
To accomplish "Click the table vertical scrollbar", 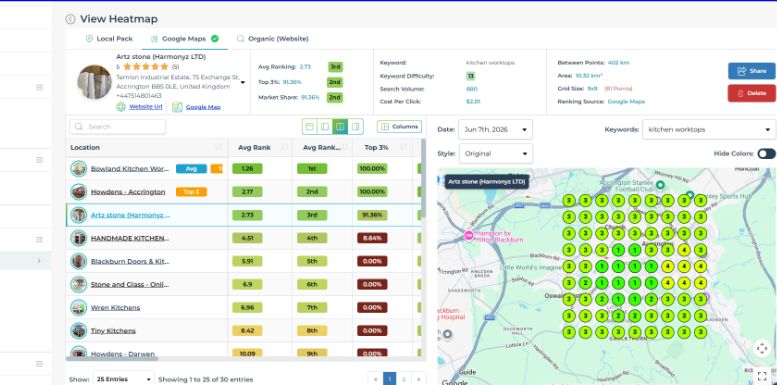I will point(423,178).
